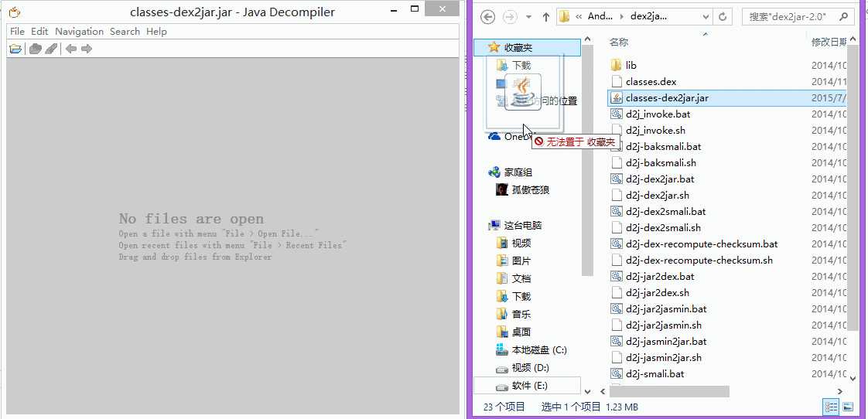Open File menu in Java Decompiler
Image resolution: width=868 pixels, height=419 pixels.
(x=17, y=32)
